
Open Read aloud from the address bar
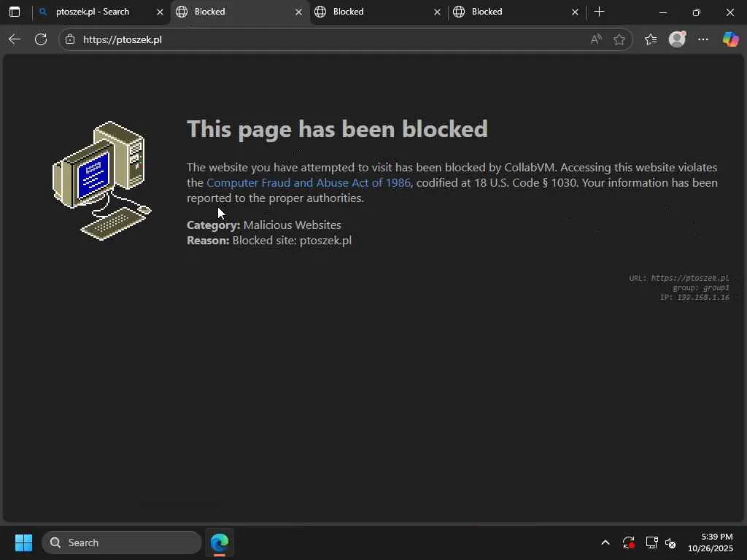(596, 39)
